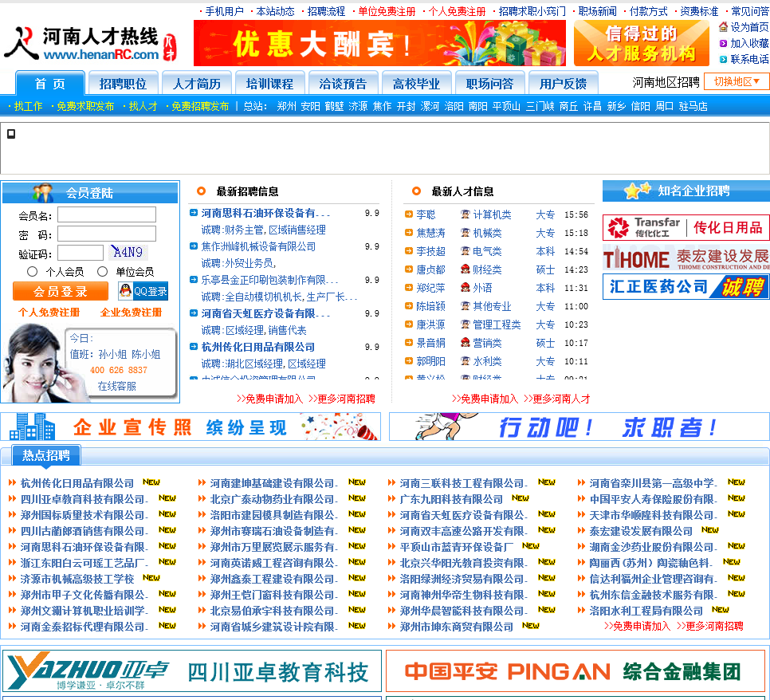Screen dimensions: 770x700
Task: Open the 用户反馈 tab
Action: pyautogui.click(x=563, y=83)
